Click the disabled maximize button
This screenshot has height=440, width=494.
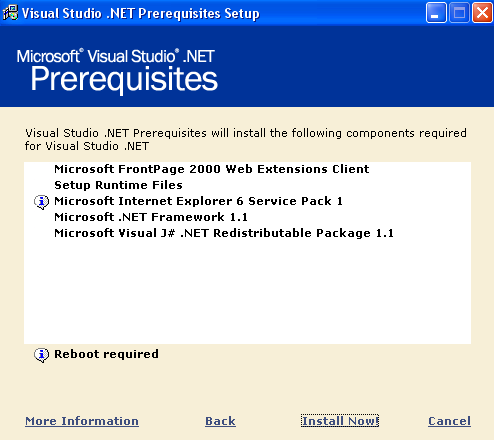[x=459, y=13]
